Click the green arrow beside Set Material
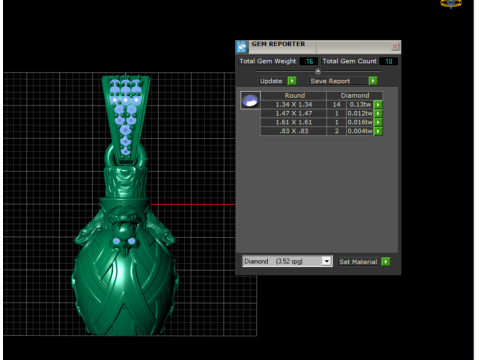 [385, 262]
